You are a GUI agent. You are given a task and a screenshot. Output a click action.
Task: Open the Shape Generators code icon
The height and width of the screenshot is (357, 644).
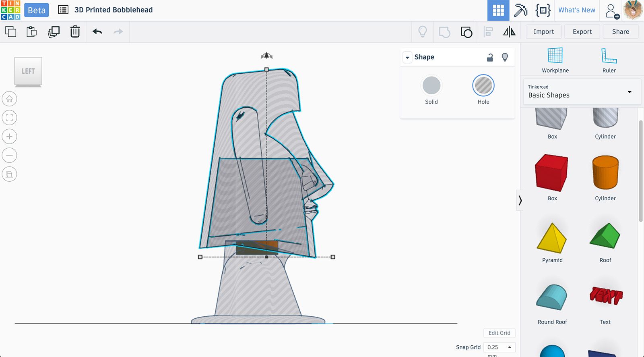coord(543,10)
